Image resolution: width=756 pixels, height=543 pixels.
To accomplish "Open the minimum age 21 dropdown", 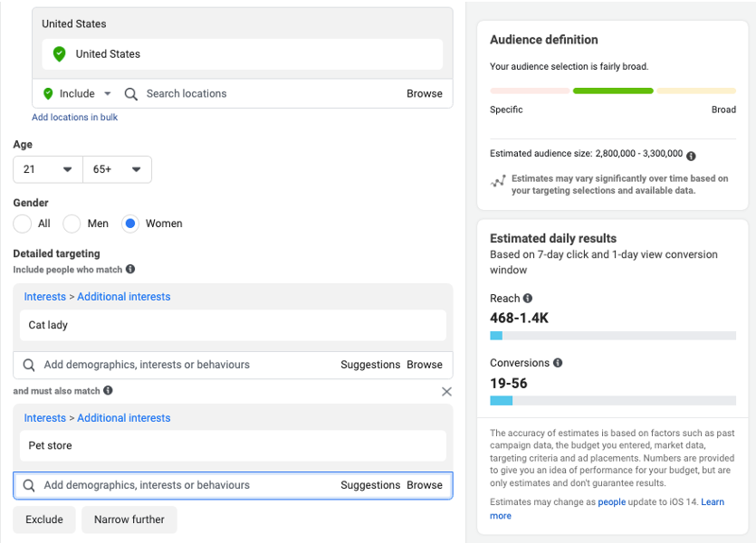I will [x=48, y=170].
